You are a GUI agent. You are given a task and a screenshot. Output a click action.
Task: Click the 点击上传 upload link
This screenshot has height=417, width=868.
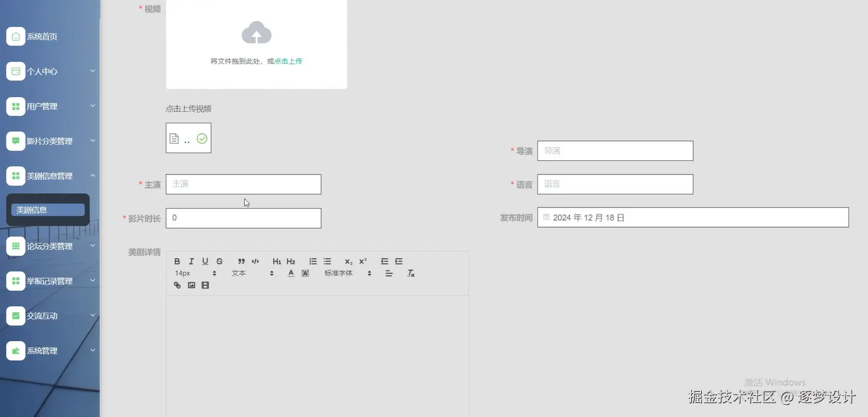coord(287,60)
